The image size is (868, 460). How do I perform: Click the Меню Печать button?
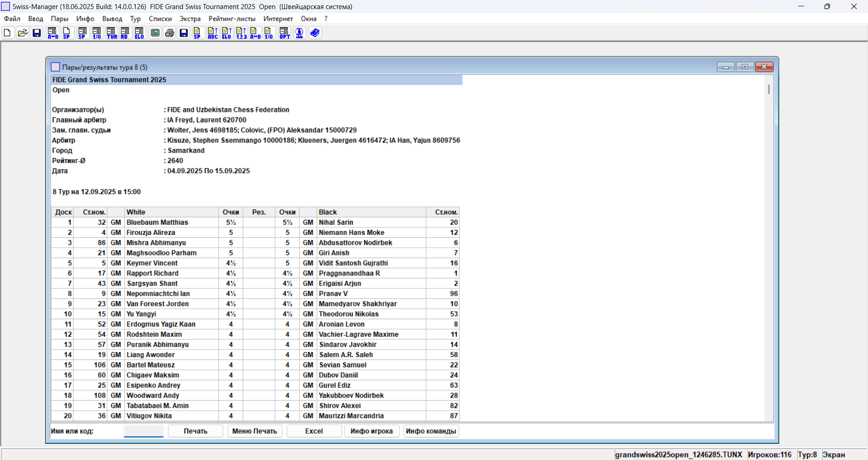point(255,431)
